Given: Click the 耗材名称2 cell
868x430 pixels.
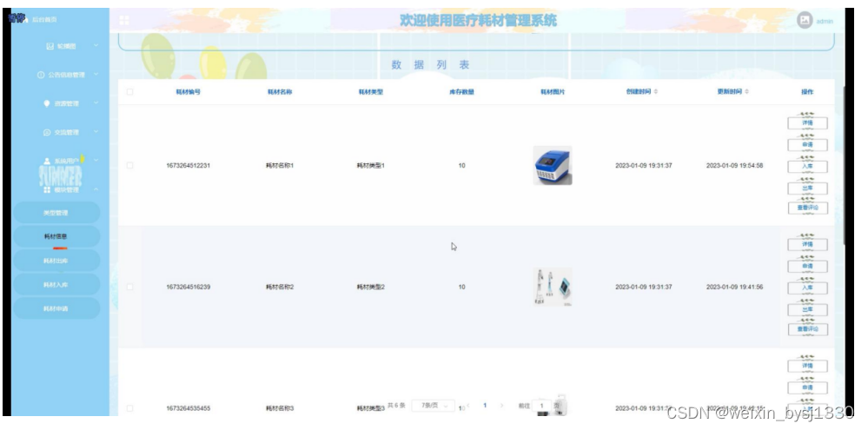Looking at the screenshot, I should point(280,287).
